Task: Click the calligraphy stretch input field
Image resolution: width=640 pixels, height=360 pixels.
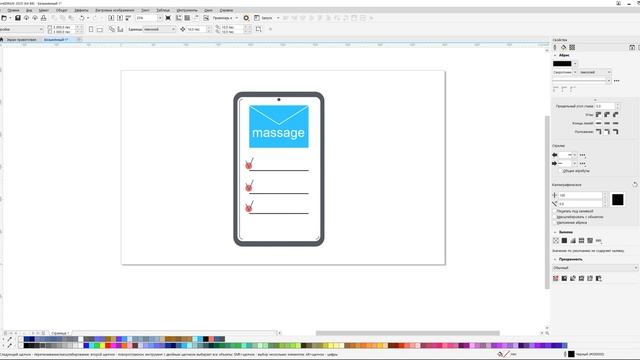Action: tap(580, 196)
